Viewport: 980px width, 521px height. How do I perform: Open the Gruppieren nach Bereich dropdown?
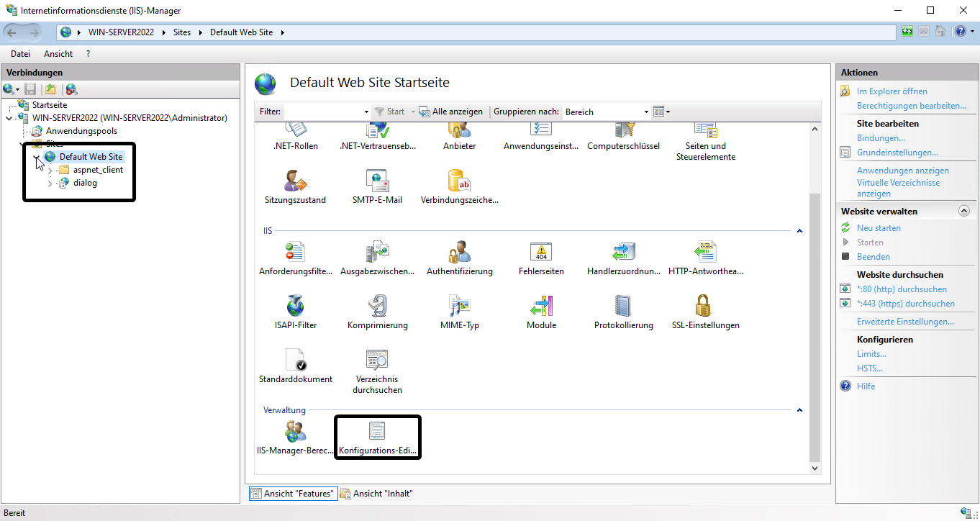tap(645, 112)
